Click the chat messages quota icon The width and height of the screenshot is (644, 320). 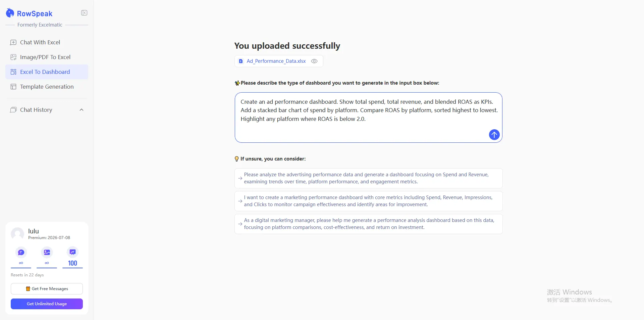coord(21,252)
